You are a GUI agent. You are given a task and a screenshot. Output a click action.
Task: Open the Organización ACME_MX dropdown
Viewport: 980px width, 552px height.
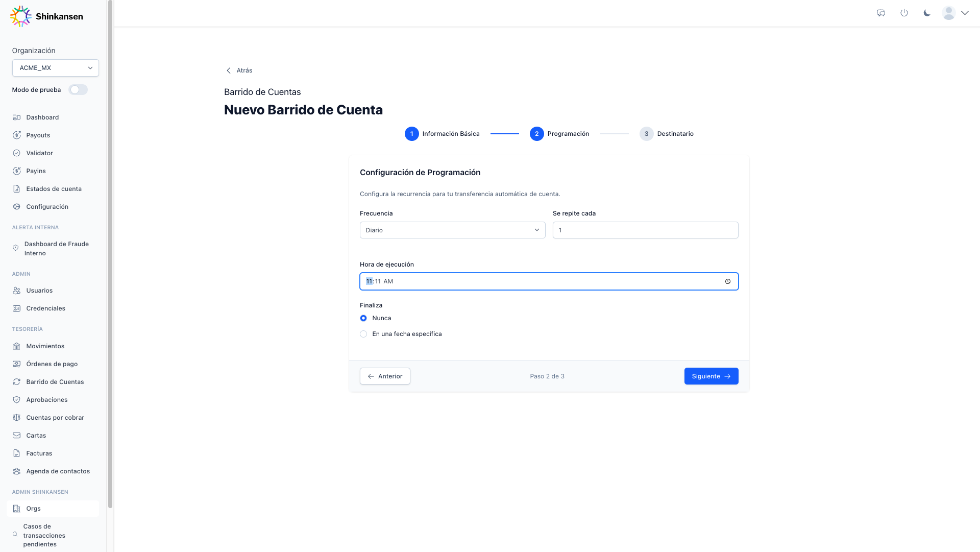56,68
